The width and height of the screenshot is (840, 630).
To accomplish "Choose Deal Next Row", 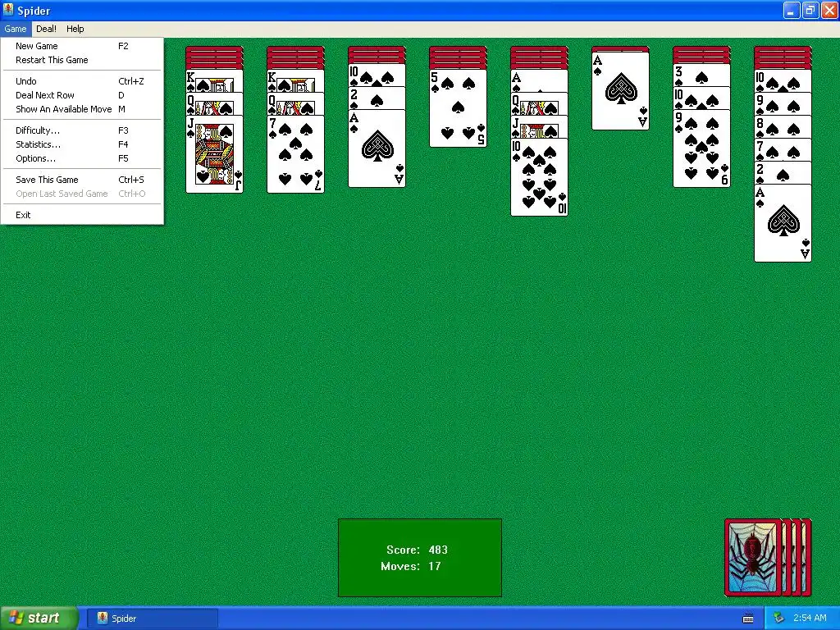I will (x=82, y=95).
